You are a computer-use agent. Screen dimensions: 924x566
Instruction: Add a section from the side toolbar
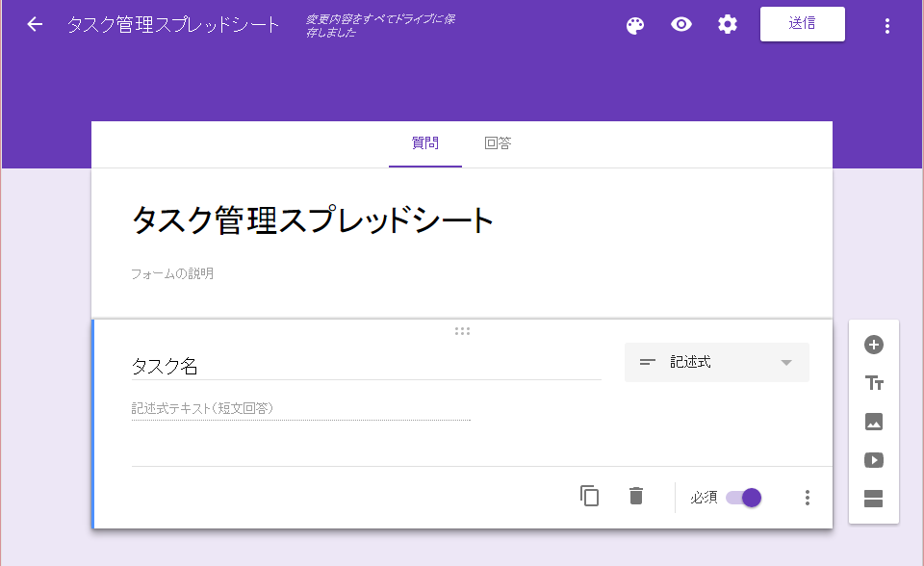873,499
